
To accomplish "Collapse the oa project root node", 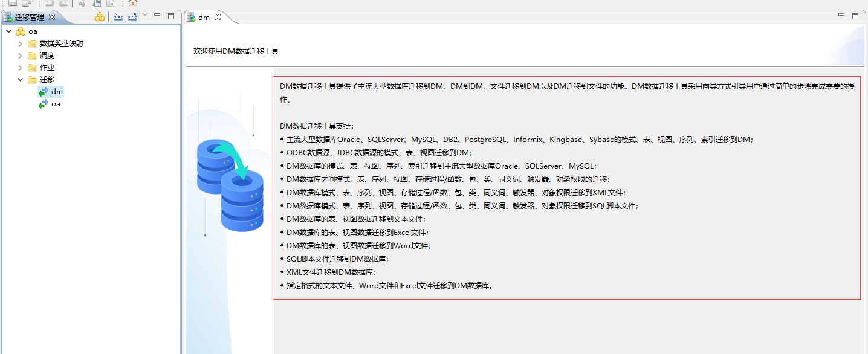I will pos(8,31).
